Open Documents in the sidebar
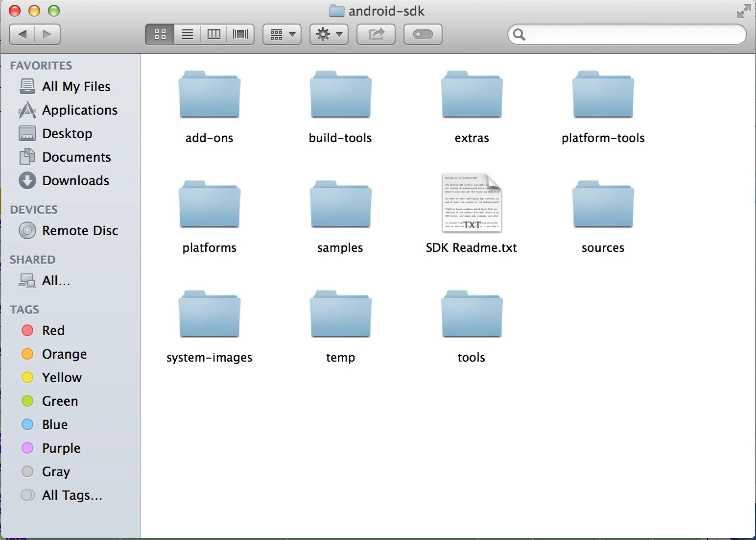Screen dimensions: 756x540 tap(71, 157)
